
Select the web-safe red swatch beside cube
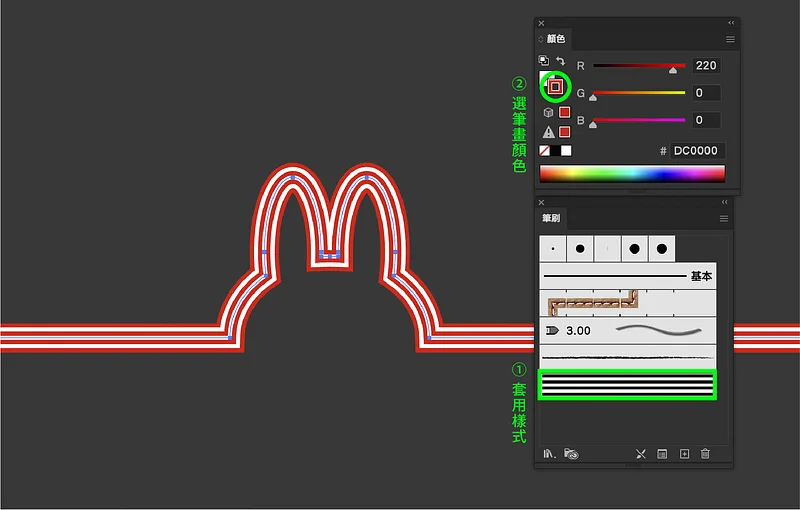[564, 112]
